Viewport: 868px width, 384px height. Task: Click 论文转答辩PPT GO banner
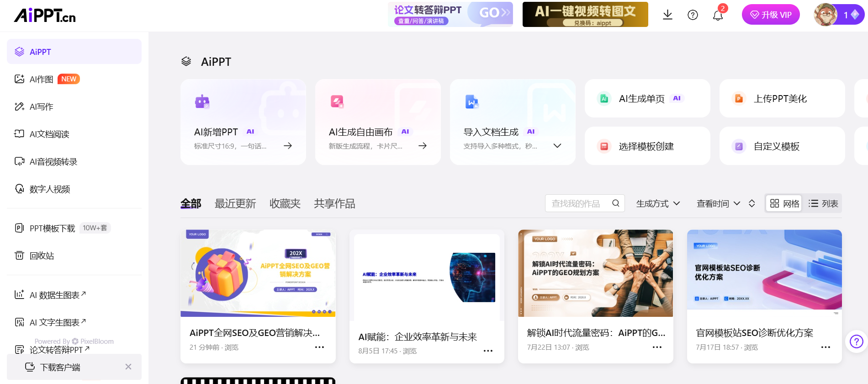(450, 14)
